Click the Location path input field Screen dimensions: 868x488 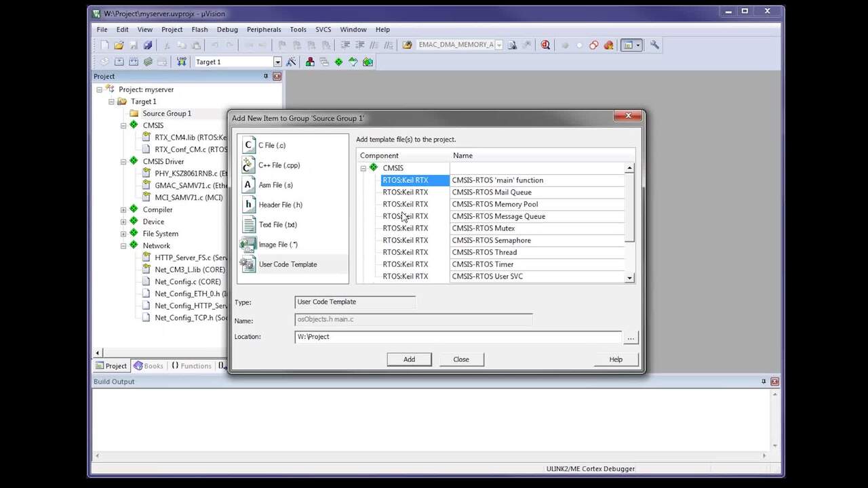pos(458,337)
